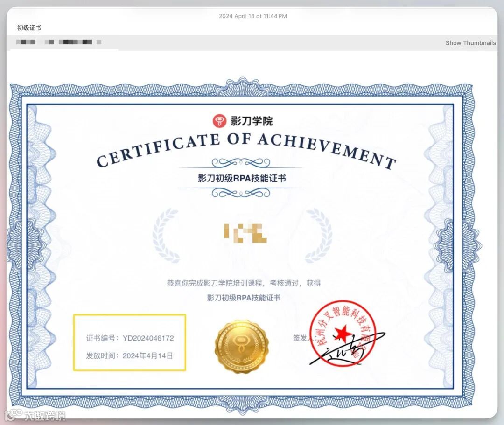Click the issue date 2024年4月14日

click(147, 355)
